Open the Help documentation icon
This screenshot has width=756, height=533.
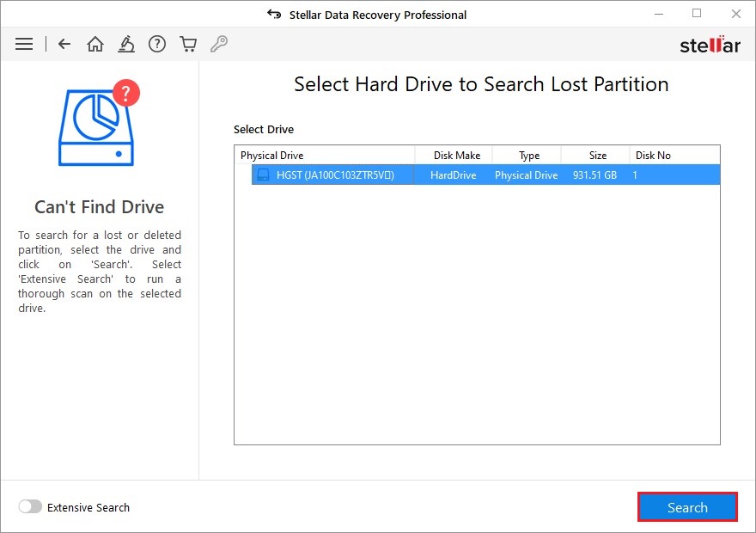[157, 43]
